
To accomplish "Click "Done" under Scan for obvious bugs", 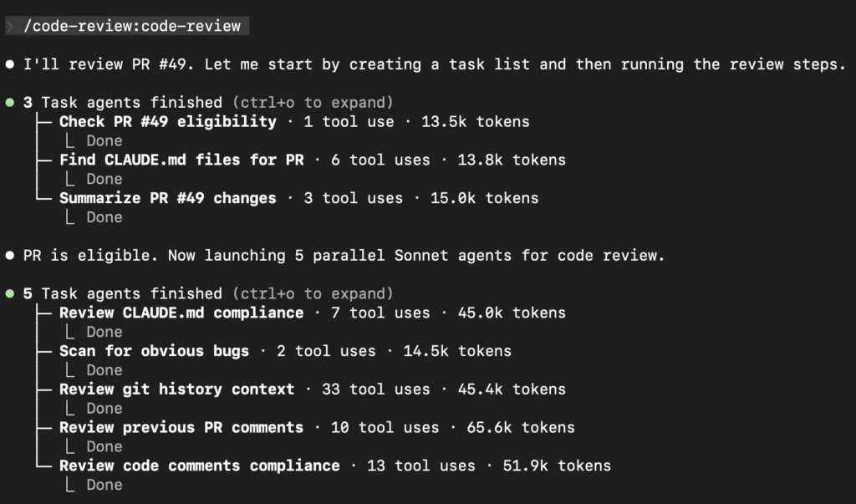I will 104,369.
